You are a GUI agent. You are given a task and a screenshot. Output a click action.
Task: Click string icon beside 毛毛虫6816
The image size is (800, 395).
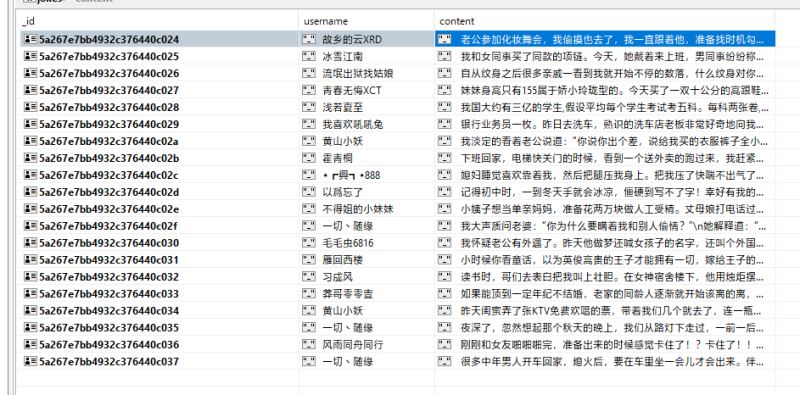pyautogui.click(x=309, y=243)
